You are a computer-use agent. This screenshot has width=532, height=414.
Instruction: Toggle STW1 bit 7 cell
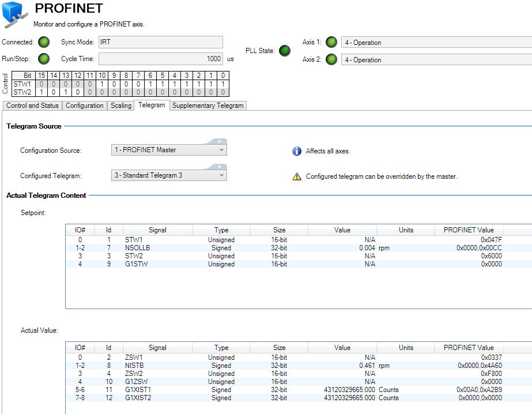pyautogui.click(x=138, y=84)
